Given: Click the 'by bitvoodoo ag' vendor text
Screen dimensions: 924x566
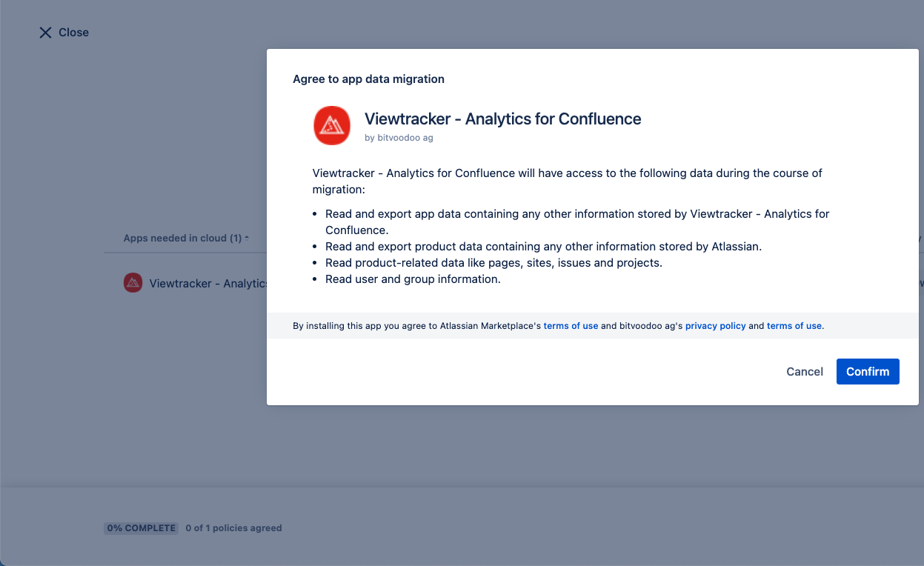Looking at the screenshot, I should pyautogui.click(x=399, y=138).
